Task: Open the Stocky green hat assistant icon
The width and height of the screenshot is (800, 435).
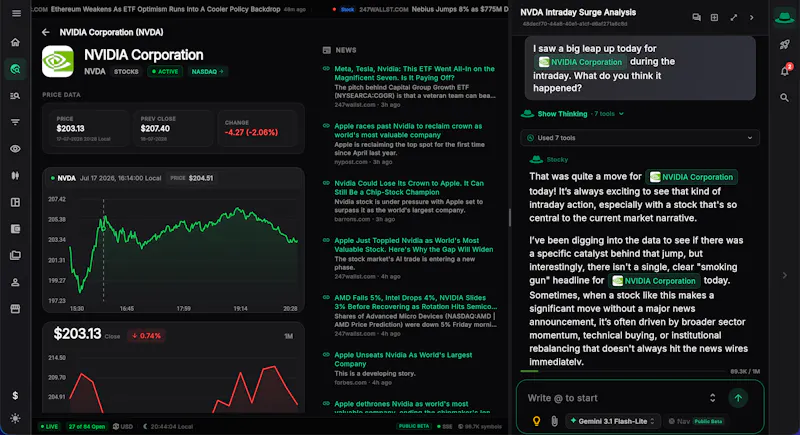Action: point(784,17)
